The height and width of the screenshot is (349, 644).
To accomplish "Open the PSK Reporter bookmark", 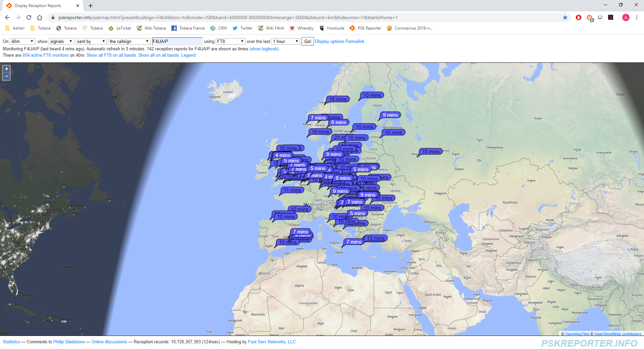I will pyautogui.click(x=365, y=28).
